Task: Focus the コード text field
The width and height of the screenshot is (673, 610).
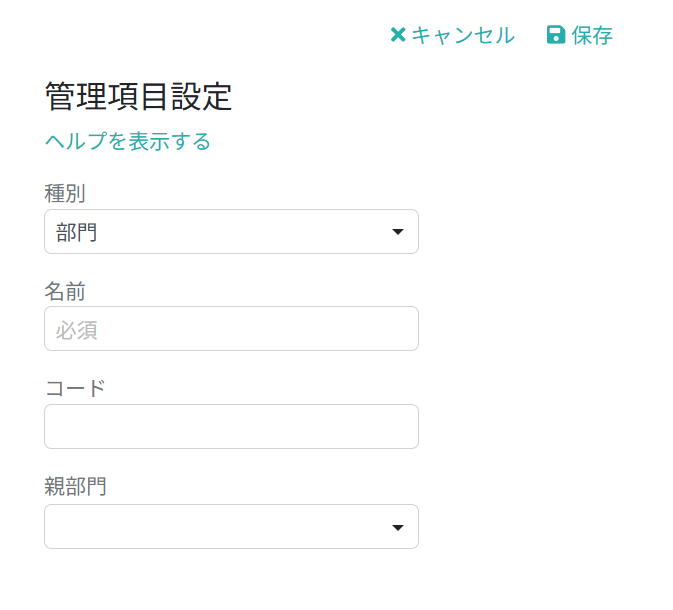Action: pos(231,427)
